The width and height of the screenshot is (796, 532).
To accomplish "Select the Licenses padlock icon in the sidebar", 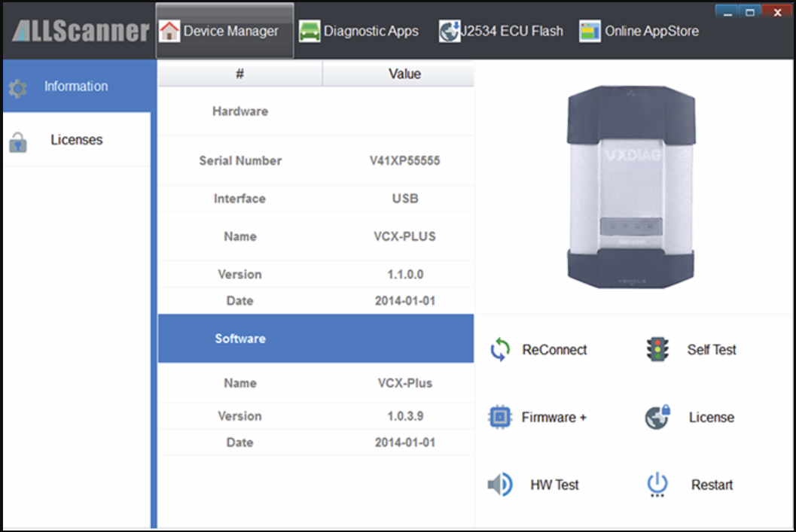I will point(17,142).
